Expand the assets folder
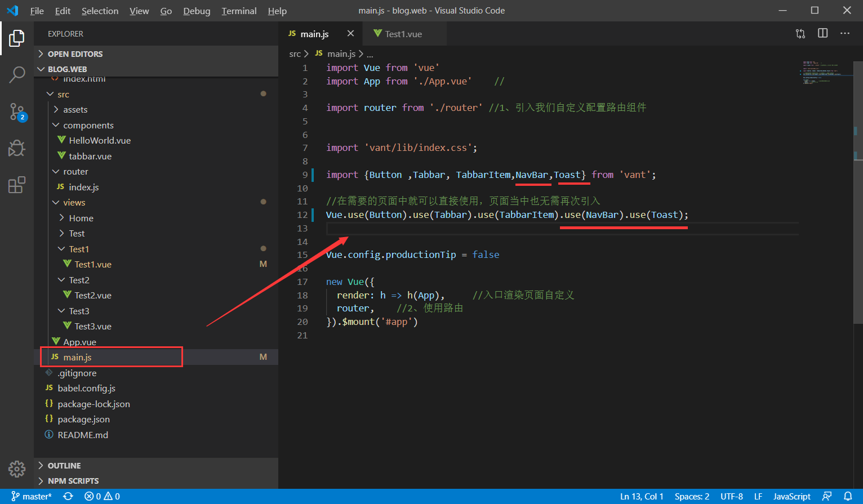The width and height of the screenshot is (863, 504). (x=156, y=109)
